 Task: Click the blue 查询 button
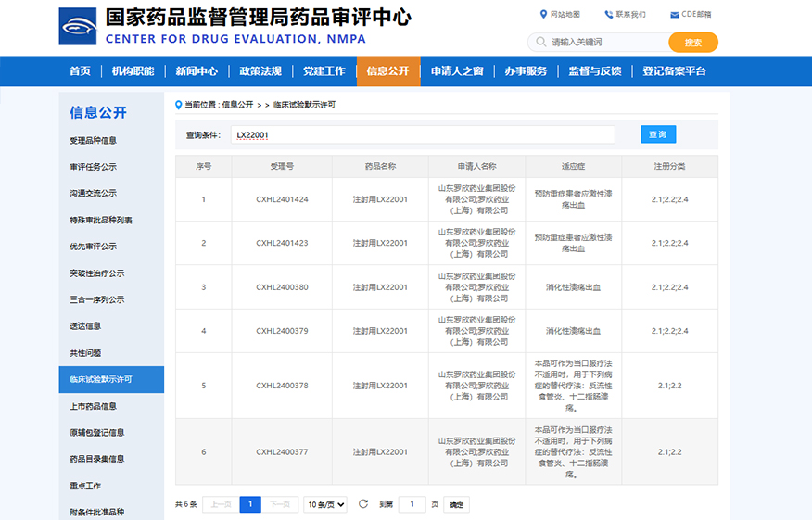[x=658, y=134]
